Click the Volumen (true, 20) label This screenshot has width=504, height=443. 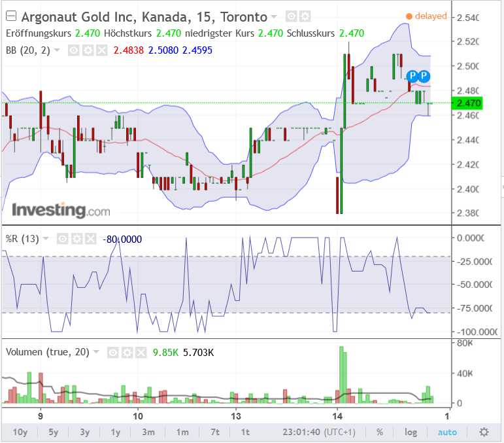click(x=48, y=352)
